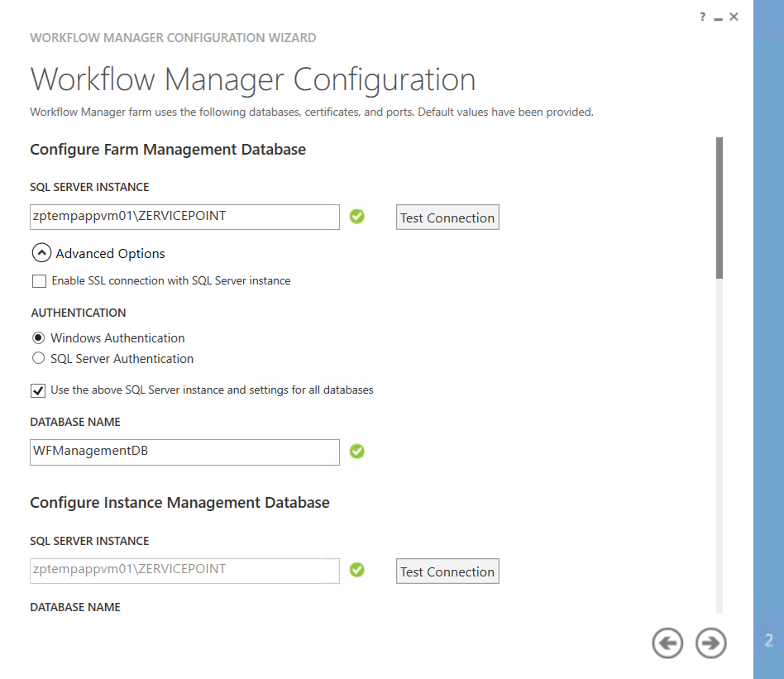Click the Instance Management SQL Server Instance field
The width and height of the screenshot is (784, 679).
(x=184, y=571)
